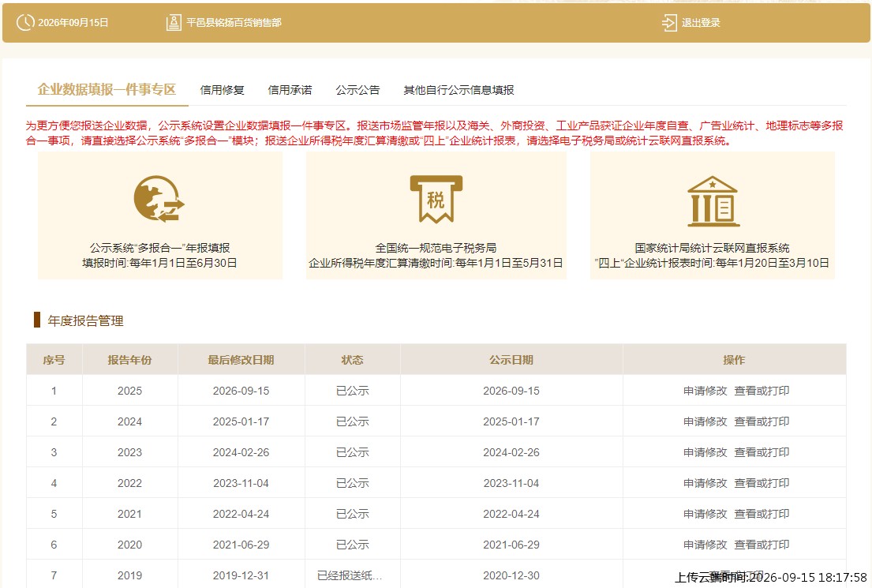This screenshot has height=588, width=872.
Task: Click the header date 2026年09月15日
Action: tap(73, 23)
